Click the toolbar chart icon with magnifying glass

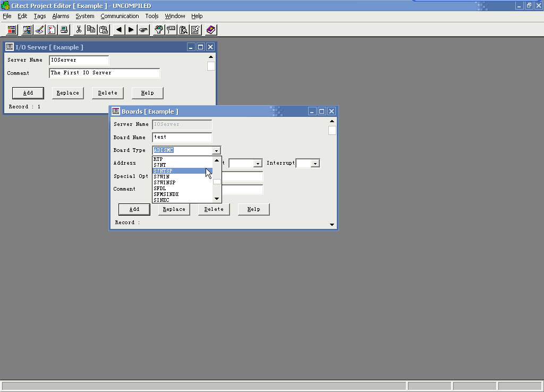[x=27, y=30]
